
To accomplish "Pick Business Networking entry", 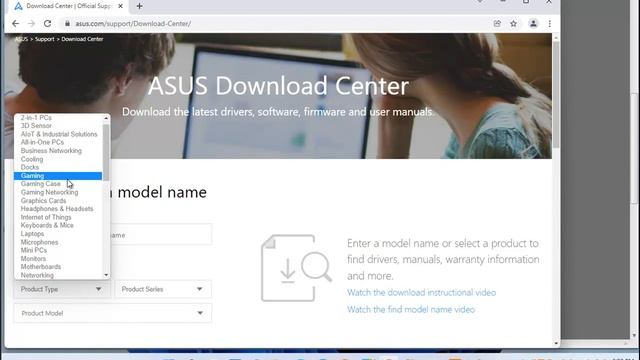I will point(58,151).
